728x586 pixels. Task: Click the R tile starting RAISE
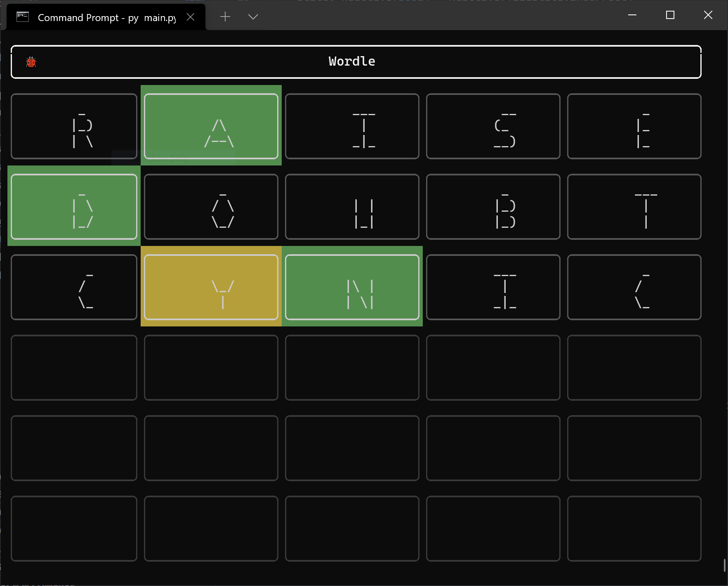tap(74, 126)
